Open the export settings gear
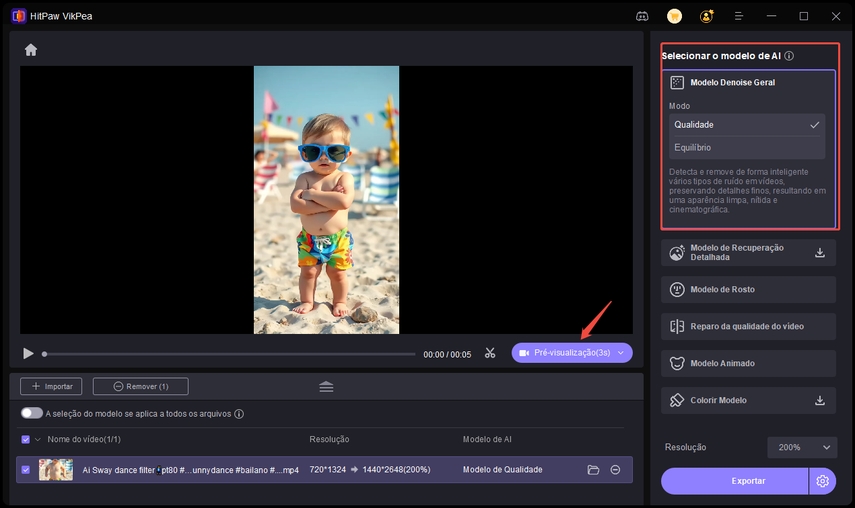 click(x=823, y=481)
